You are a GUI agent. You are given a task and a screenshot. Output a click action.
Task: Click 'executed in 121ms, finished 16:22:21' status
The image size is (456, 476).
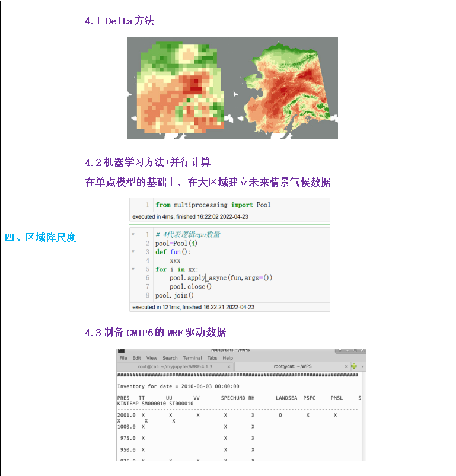pos(193,307)
